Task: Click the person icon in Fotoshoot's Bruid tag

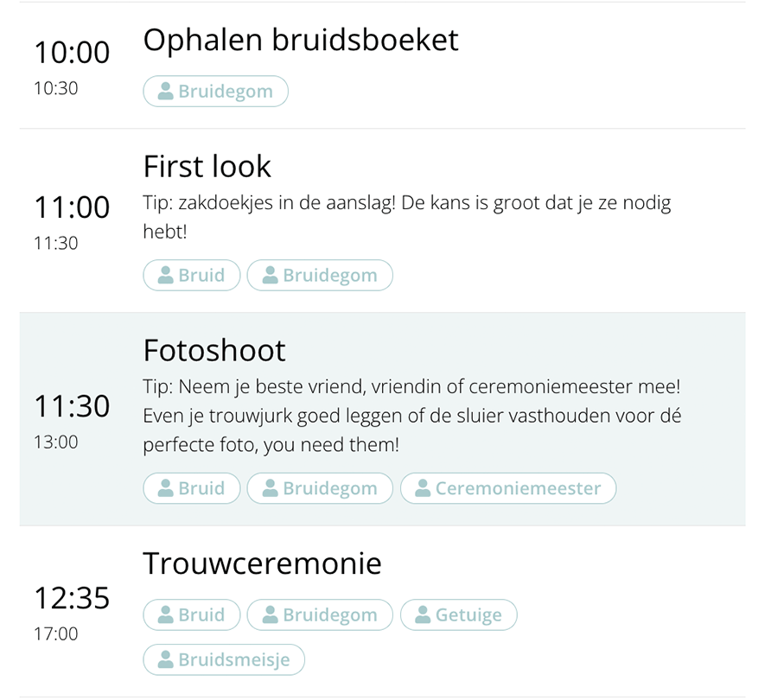Action: click(166, 488)
